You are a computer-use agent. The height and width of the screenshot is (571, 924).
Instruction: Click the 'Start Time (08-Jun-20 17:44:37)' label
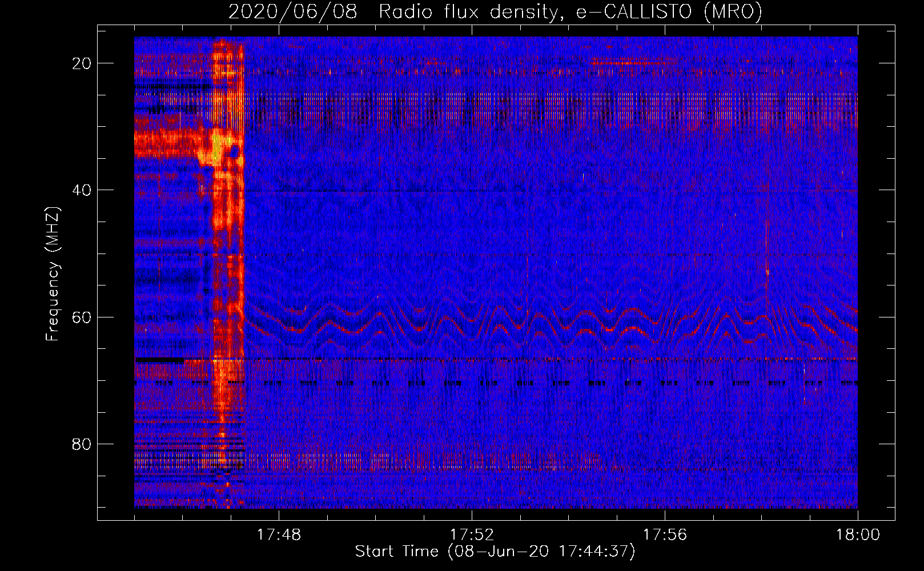point(495,552)
